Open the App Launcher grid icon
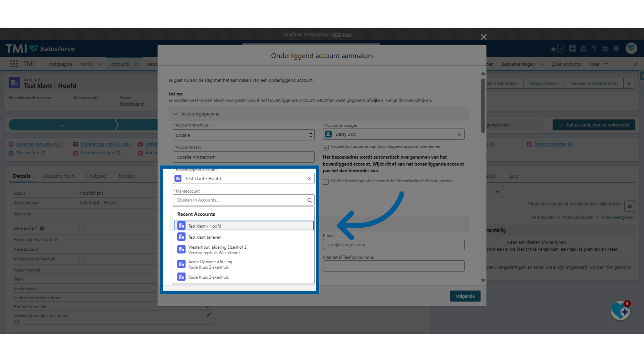Viewport: 644px width, 362px height. point(14,64)
